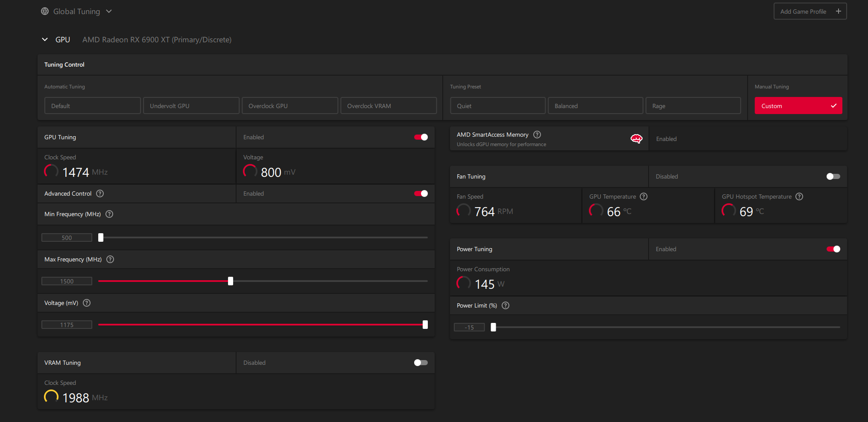Click the GPU Temperature help icon
Viewport: 868px width, 422px height.
click(x=643, y=196)
